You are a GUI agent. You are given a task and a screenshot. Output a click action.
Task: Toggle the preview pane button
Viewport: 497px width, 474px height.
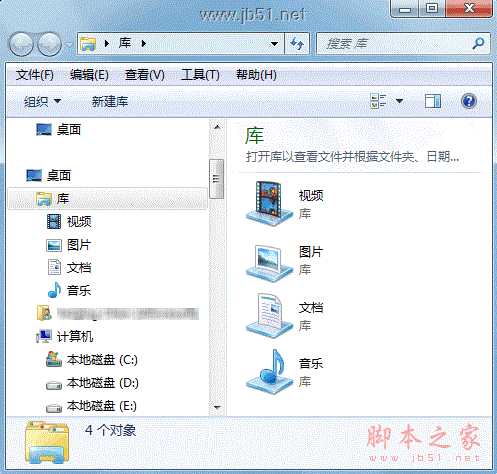[x=433, y=101]
